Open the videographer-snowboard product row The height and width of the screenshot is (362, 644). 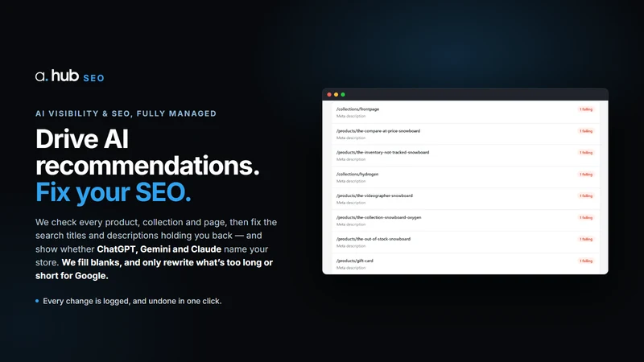(465, 199)
